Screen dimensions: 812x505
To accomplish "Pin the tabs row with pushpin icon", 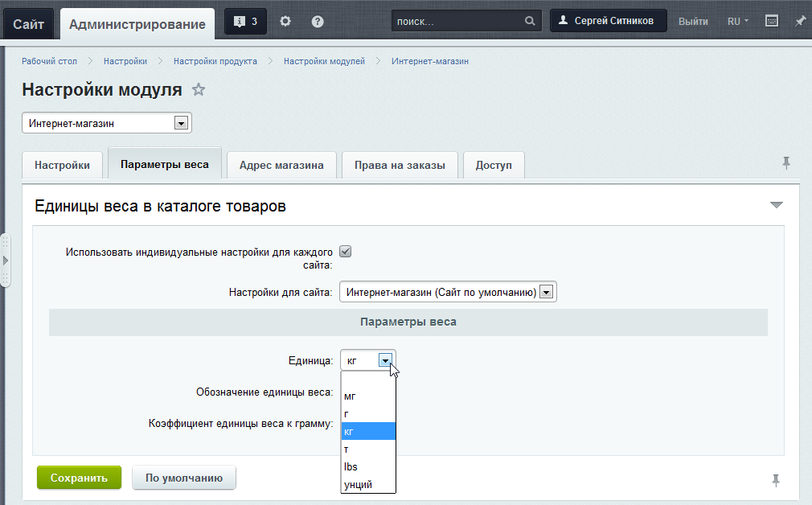I will click(x=786, y=163).
